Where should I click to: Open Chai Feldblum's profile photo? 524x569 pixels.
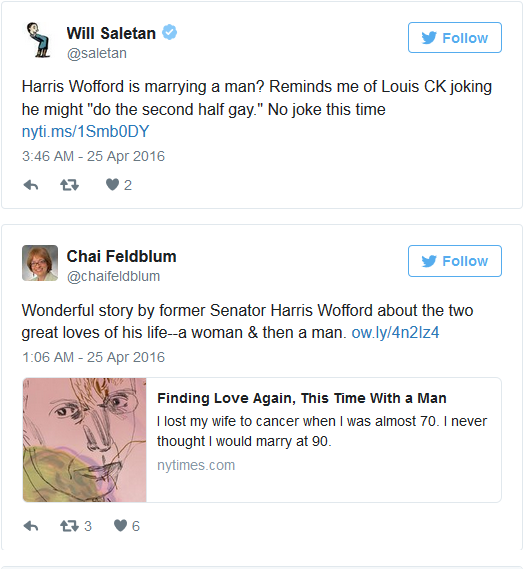click(x=40, y=263)
